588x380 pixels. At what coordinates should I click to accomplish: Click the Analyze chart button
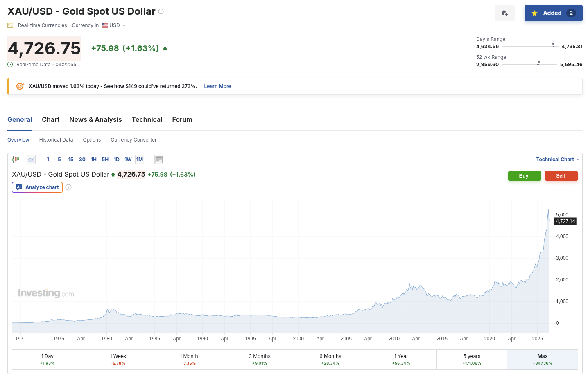pos(37,187)
